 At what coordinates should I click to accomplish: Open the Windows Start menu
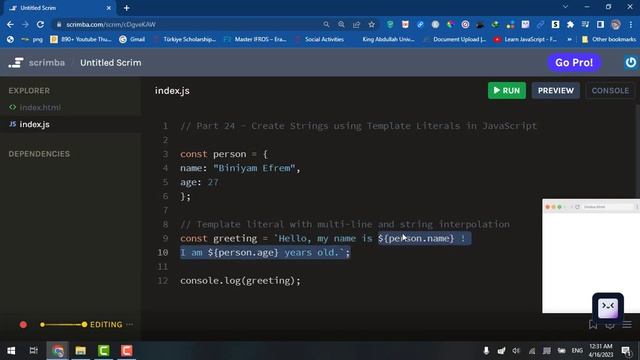click(x=11, y=351)
